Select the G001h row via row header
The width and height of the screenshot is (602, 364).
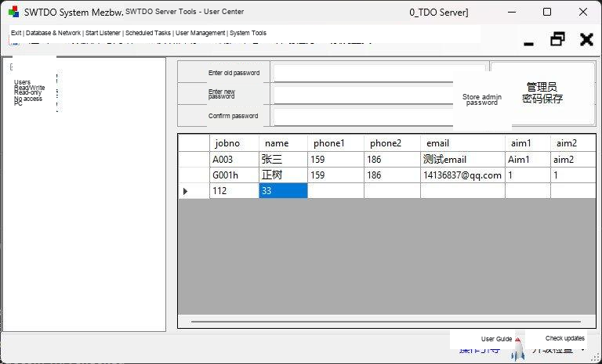point(194,175)
